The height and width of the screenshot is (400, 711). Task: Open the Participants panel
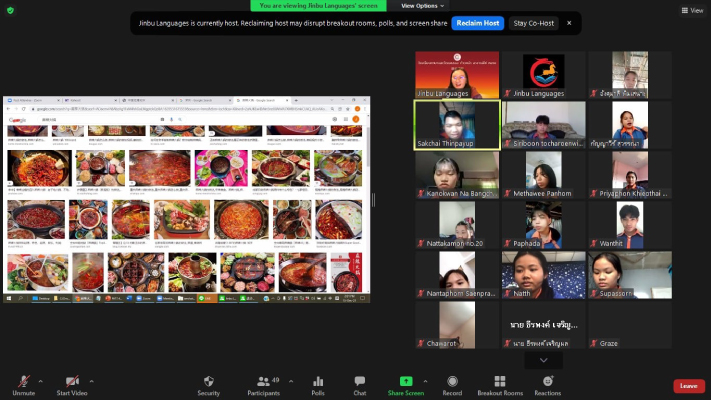263,384
